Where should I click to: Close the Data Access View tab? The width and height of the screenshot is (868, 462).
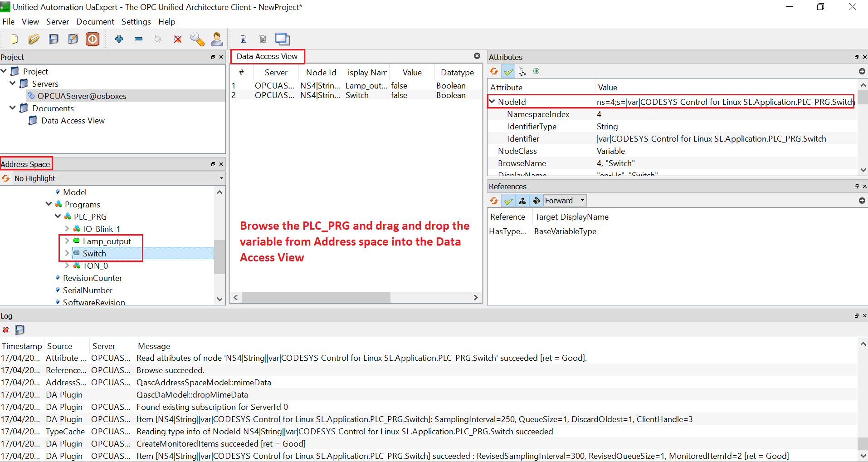click(477, 56)
